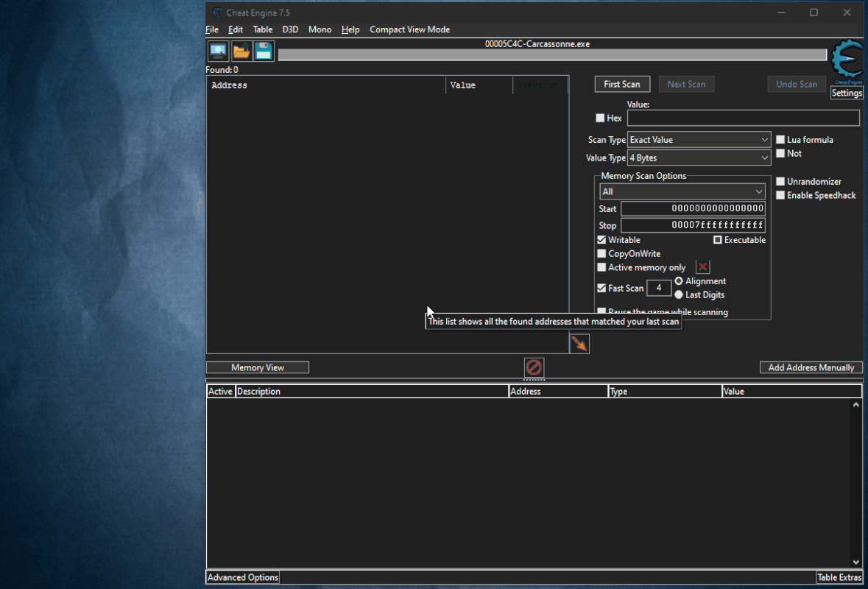The height and width of the screenshot is (589, 868).
Task: Click cheat table scrollbar up arrow
Action: pos(856,405)
